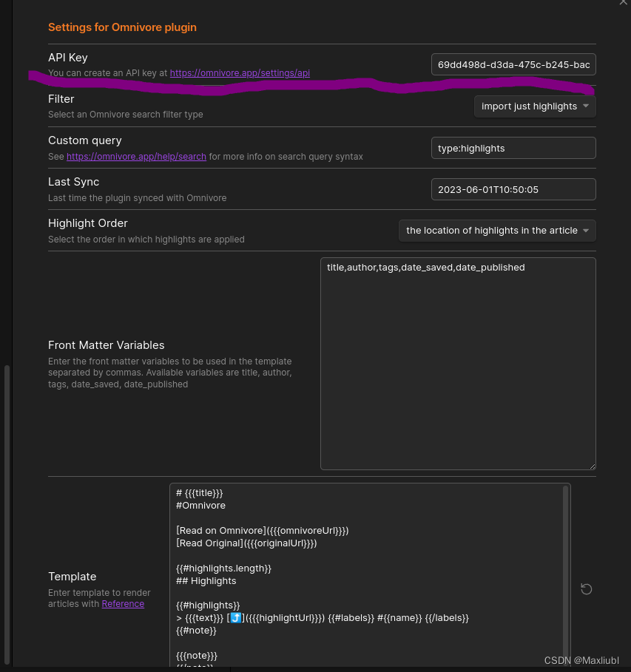Click the Highlight Order chevron icon
Screen dimensions: 631x672
coord(585,230)
